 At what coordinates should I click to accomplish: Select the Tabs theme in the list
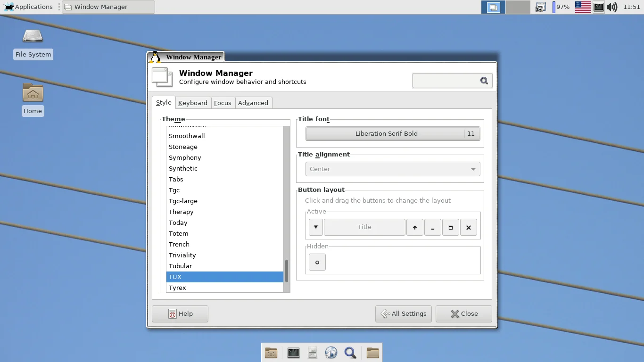pos(225,179)
